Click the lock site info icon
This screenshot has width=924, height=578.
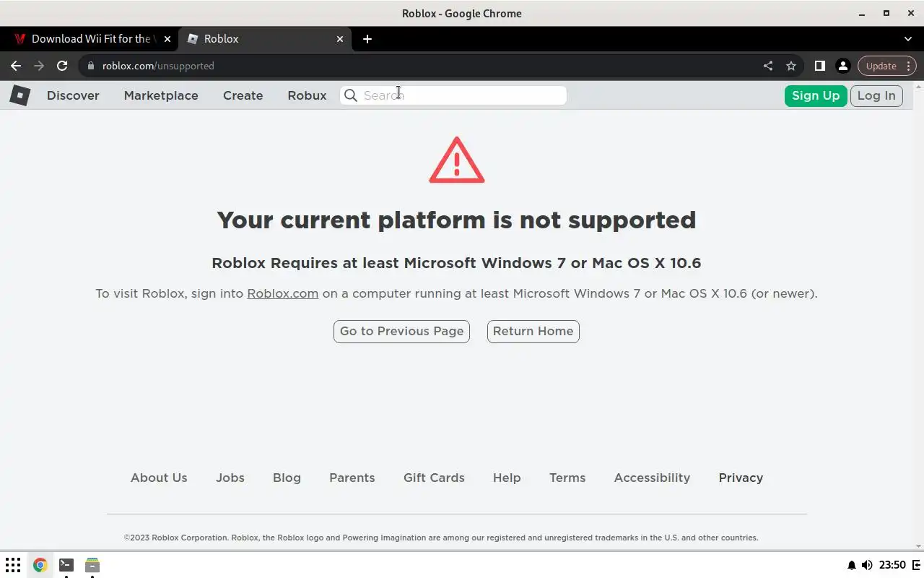[90, 66]
